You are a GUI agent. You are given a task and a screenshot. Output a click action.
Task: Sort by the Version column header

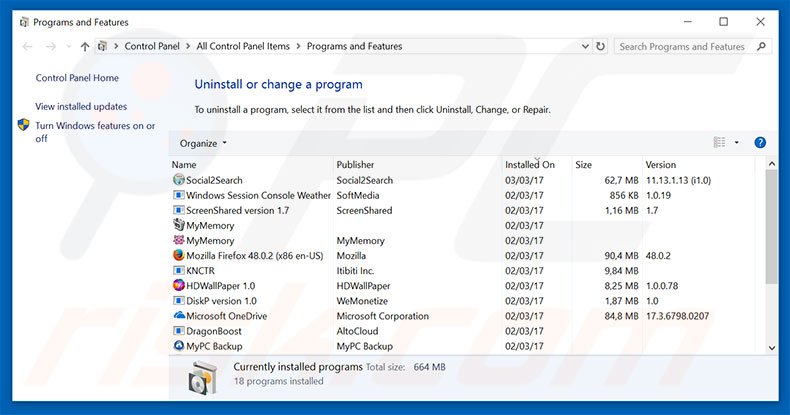(699, 165)
